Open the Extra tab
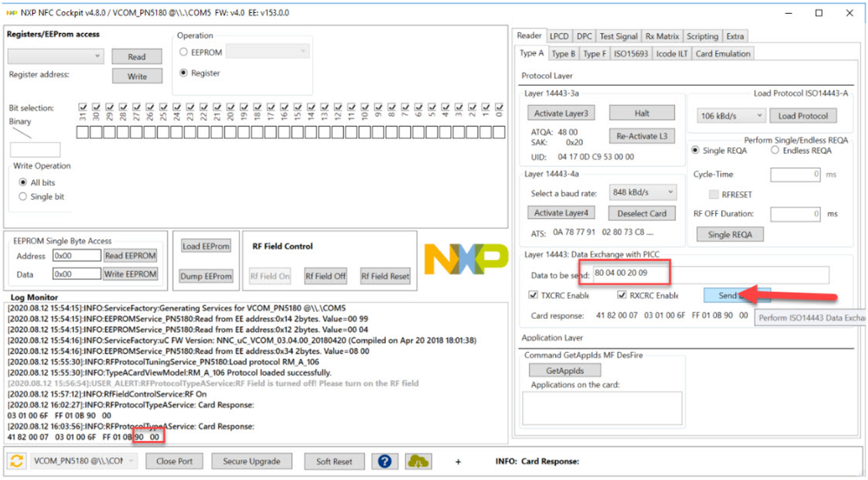The width and height of the screenshot is (868, 480). [x=735, y=36]
